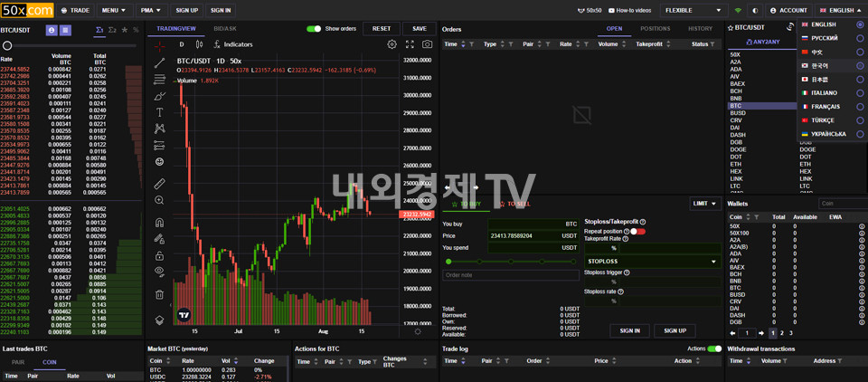The height and width of the screenshot is (382, 868).
Task: Toggle stay in drawing mode
Action: pos(159,239)
